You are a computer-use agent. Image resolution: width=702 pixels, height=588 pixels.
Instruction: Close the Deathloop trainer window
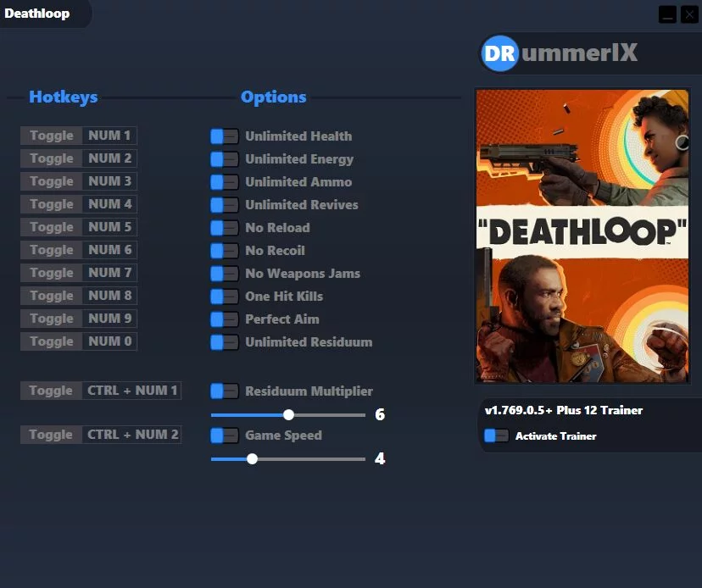(689, 14)
